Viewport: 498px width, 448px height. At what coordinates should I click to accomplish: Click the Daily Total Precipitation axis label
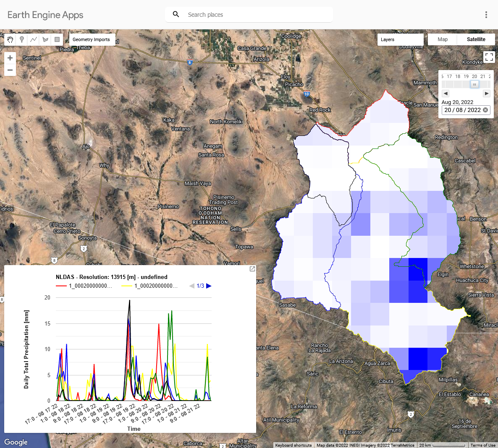coord(26,349)
